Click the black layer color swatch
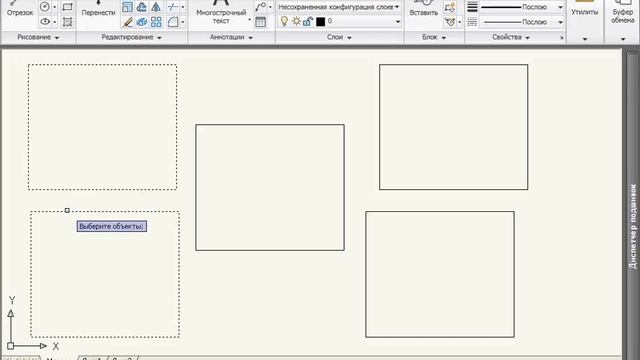Viewport: 640px width, 360px height. 320,22
